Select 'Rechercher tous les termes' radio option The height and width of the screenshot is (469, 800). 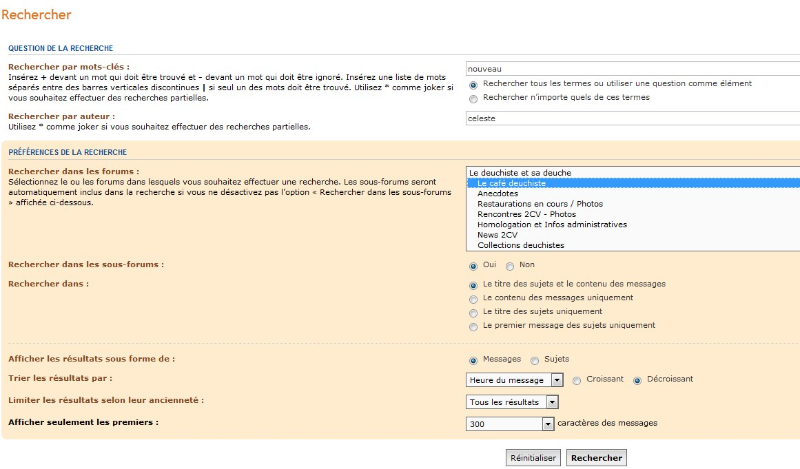[473, 84]
